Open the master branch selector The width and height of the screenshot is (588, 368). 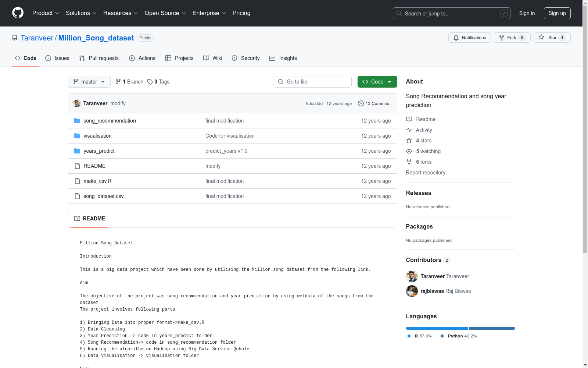[89, 82]
